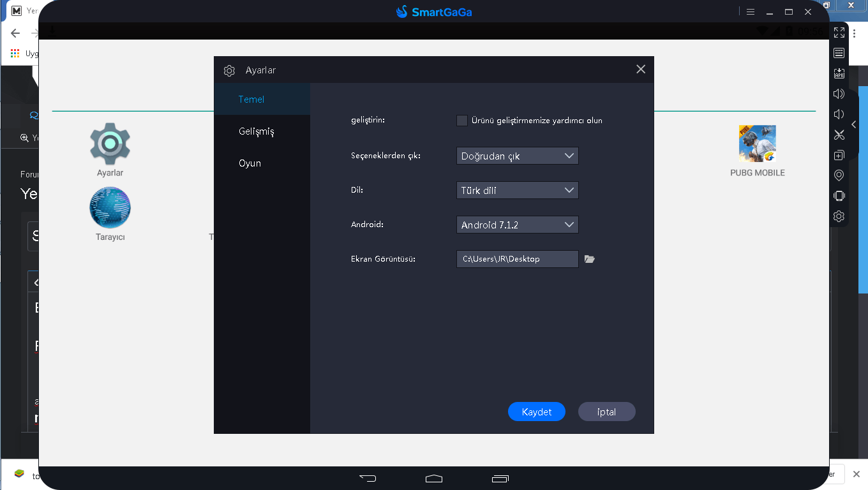
Task: Click the SmartGaGa logo in the title bar
Action: pos(434,11)
